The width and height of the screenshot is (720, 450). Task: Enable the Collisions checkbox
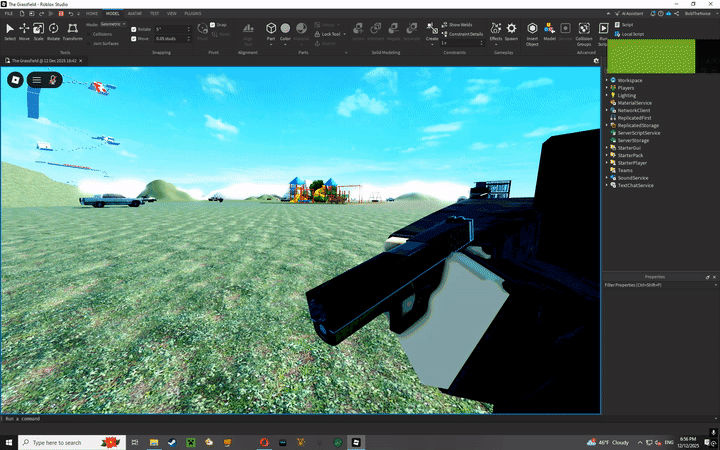click(x=88, y=34)
